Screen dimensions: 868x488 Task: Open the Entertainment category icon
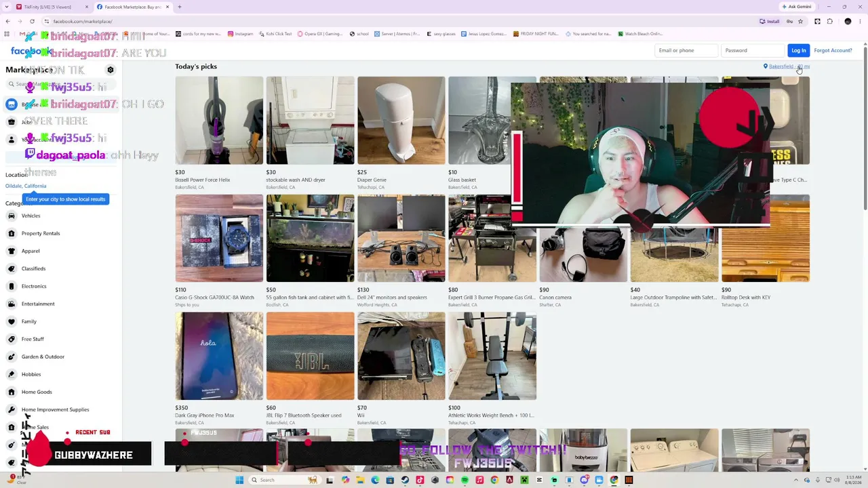[12, 304]
